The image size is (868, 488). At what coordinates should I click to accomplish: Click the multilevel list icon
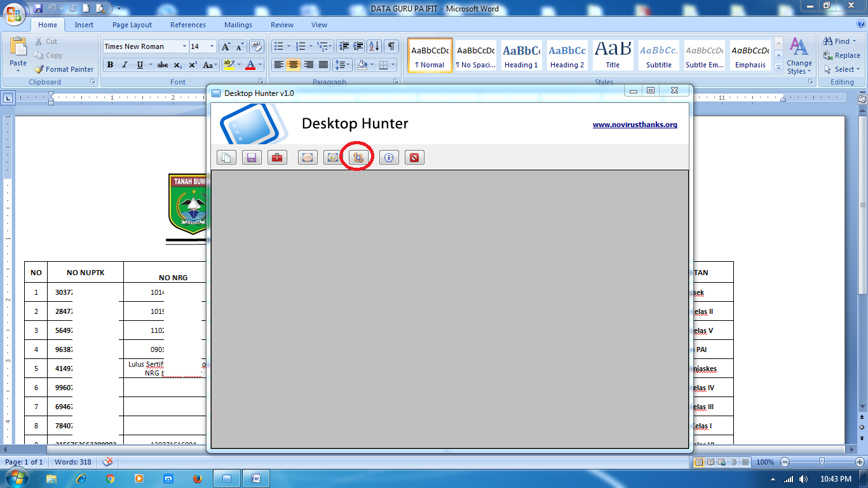(322, 46)
